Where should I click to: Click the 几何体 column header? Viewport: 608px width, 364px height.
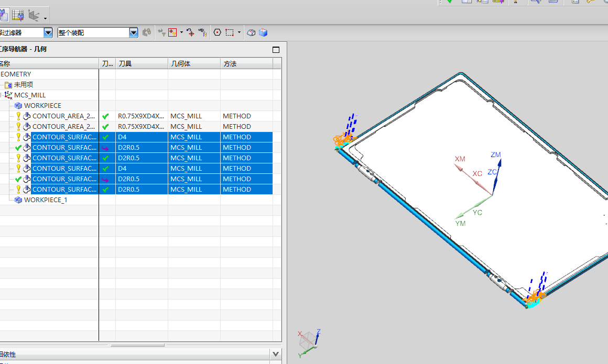(194, 63)
